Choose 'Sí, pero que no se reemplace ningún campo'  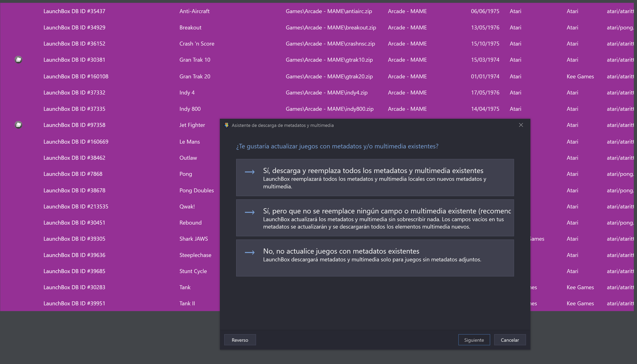tap(375, 218)
